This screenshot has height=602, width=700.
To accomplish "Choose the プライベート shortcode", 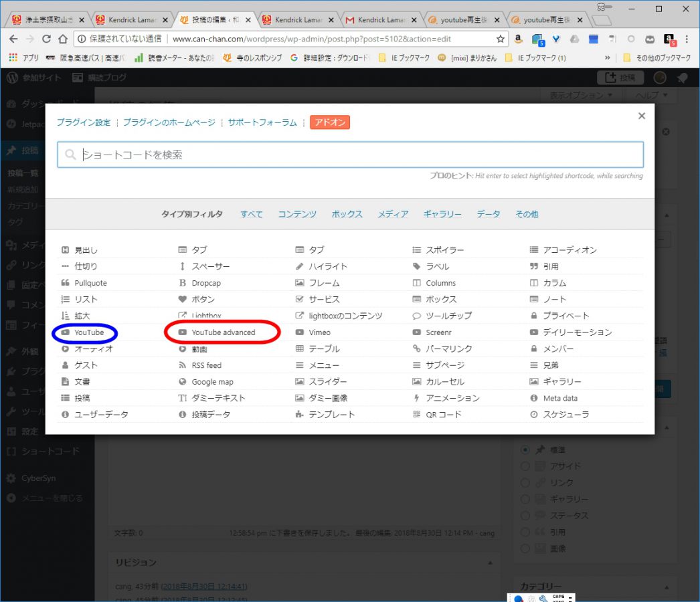I will pyautogui.click(x=559, y=316).
